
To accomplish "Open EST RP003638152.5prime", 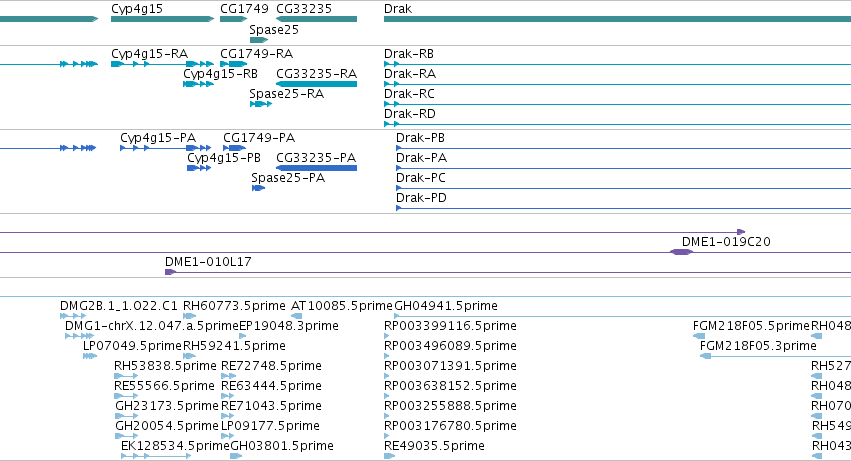I will pyautogui.click(x=450, y=387).
